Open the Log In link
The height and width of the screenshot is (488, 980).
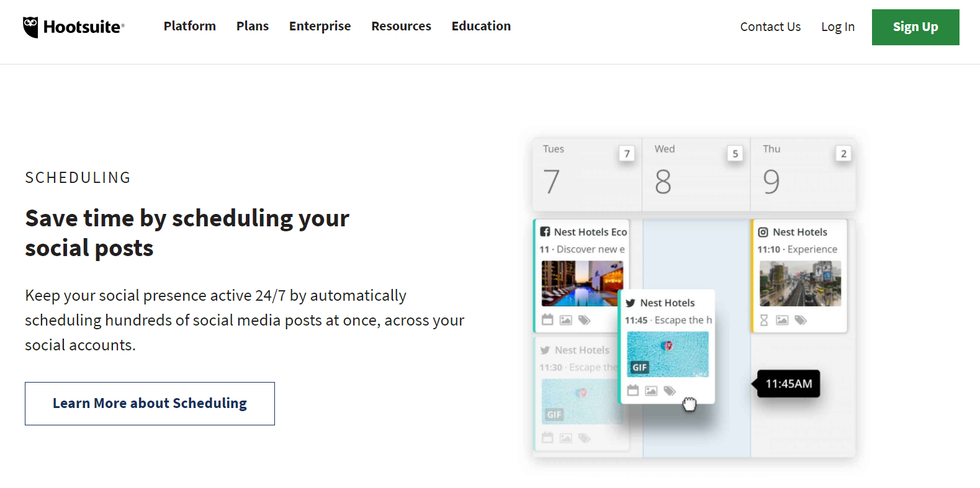pyautogui.click(x=838, y=27)
